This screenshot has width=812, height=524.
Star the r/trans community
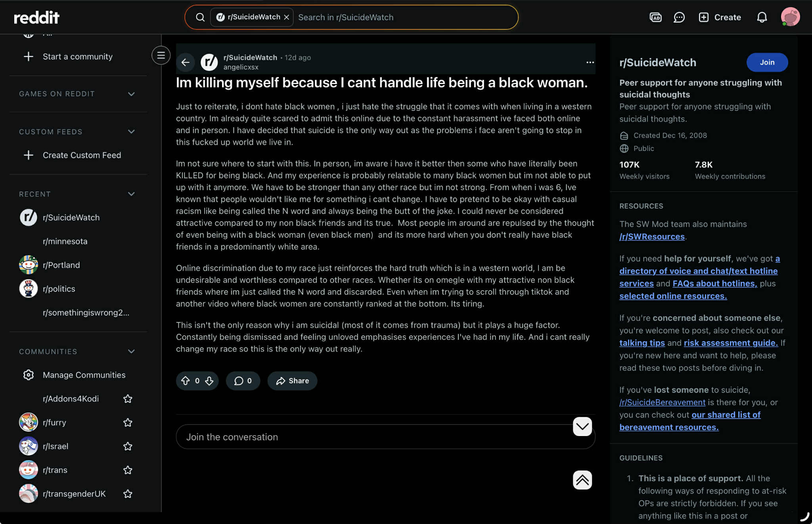[x=128, y=470]
